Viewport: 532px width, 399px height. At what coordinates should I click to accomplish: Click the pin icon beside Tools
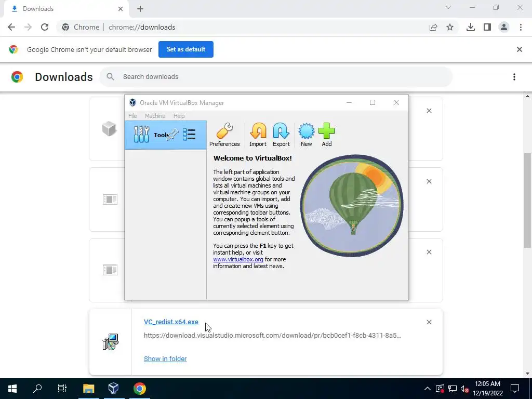(x=172, y=135)
